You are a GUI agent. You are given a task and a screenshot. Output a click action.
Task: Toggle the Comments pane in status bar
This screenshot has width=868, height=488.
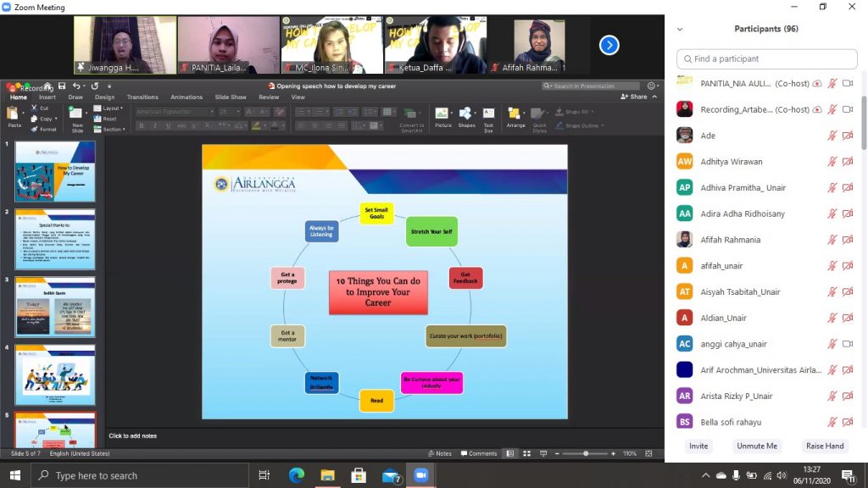tap(479, 453)
